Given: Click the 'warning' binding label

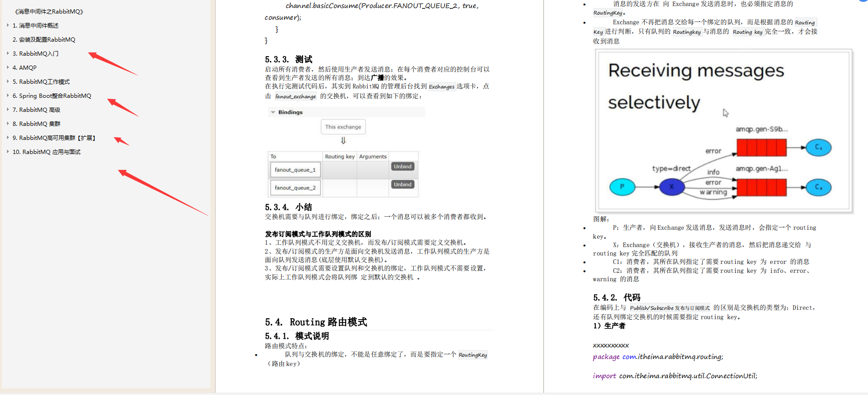Looking at the screenshot, I should point(713,192).
